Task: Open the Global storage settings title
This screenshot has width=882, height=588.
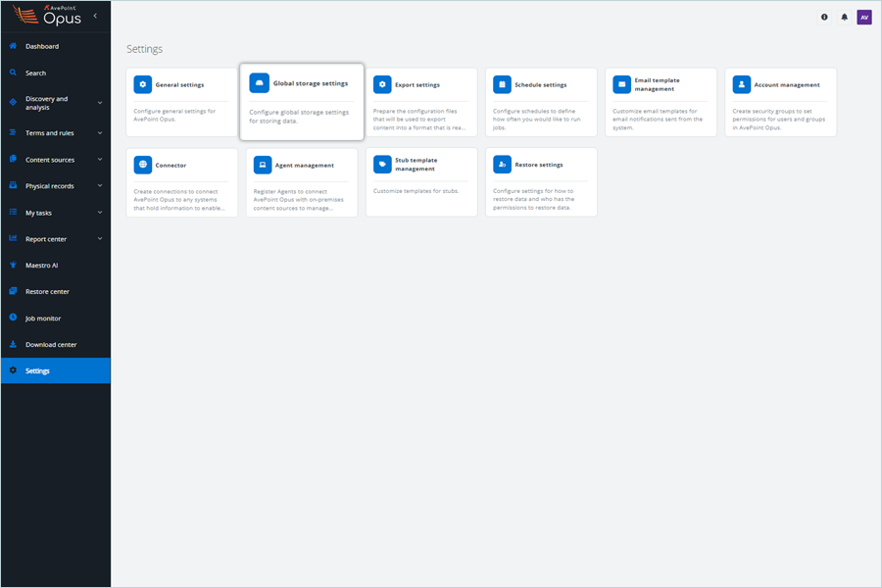Action: tap(311, 83)
